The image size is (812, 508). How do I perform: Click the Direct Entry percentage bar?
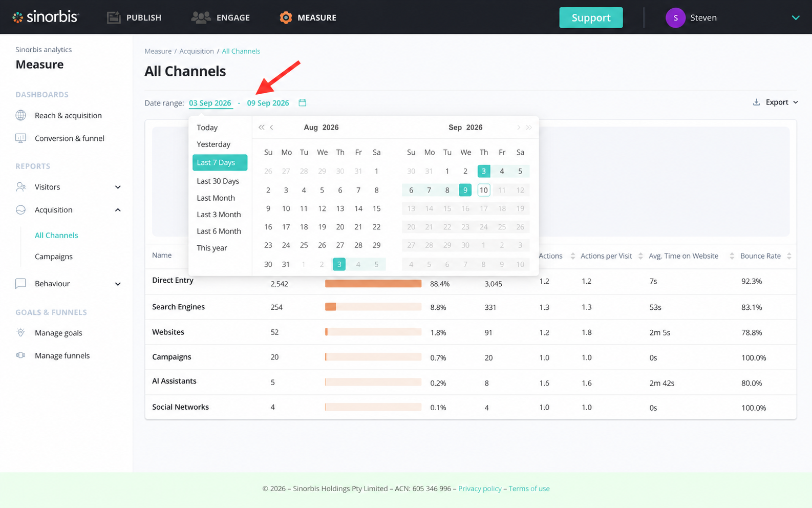(373, 284)
